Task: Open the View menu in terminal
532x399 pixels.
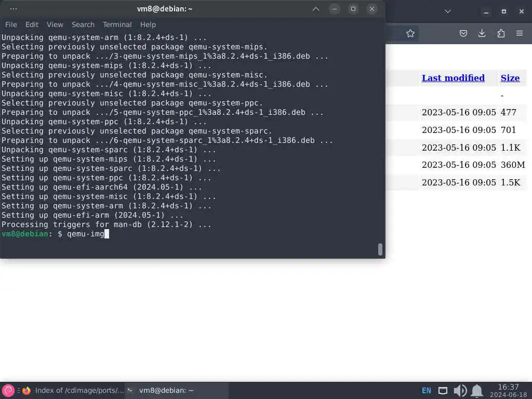Action: pos(55,24)
